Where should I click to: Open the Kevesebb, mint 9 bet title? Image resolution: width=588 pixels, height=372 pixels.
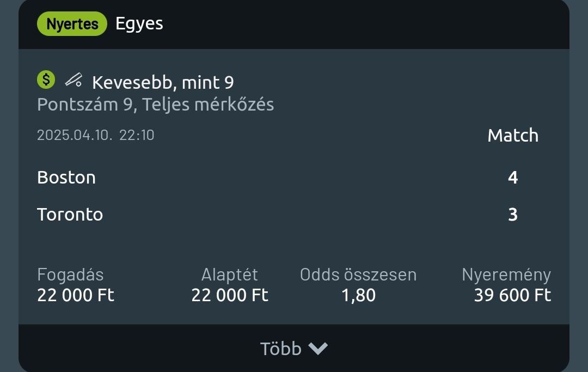point(163,82)
